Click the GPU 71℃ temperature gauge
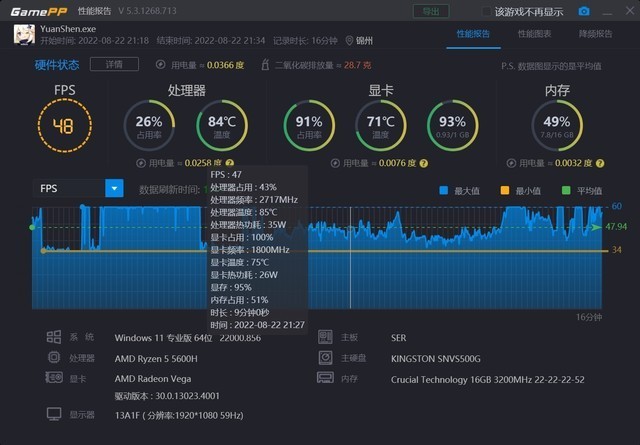The height and width of the screenshot is (445, 640). click(380, 126)
